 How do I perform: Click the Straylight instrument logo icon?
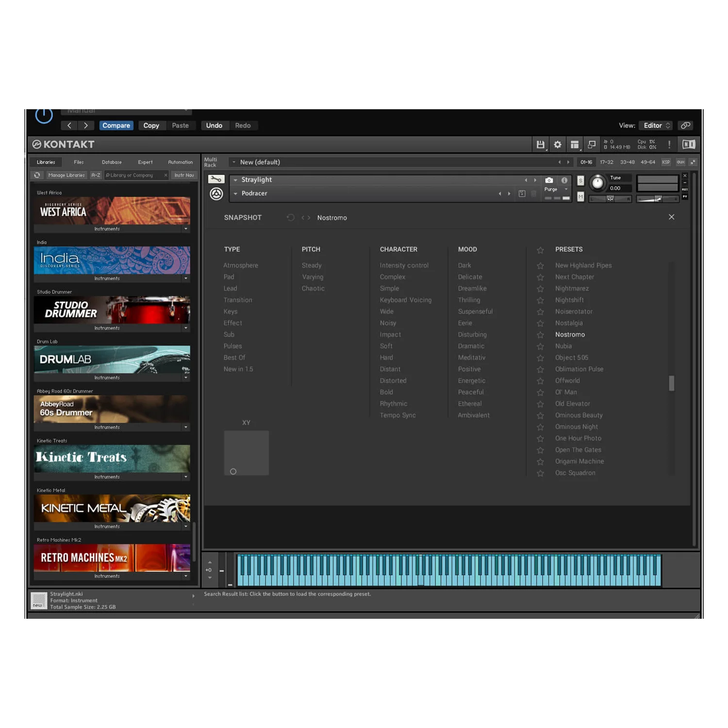[216, 194]
